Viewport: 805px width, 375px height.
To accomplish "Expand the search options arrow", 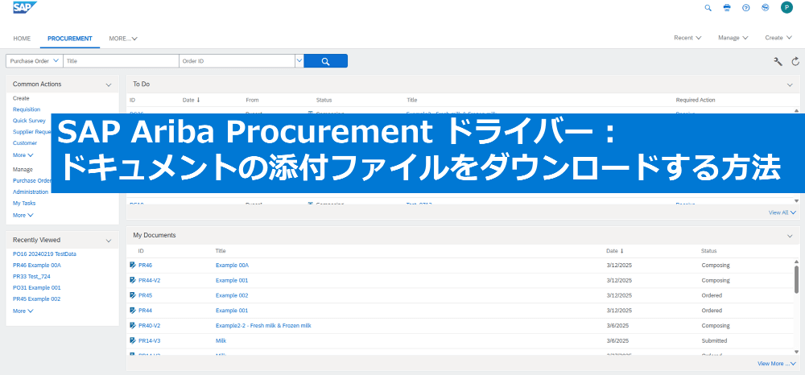I will [x=299, y=61].
